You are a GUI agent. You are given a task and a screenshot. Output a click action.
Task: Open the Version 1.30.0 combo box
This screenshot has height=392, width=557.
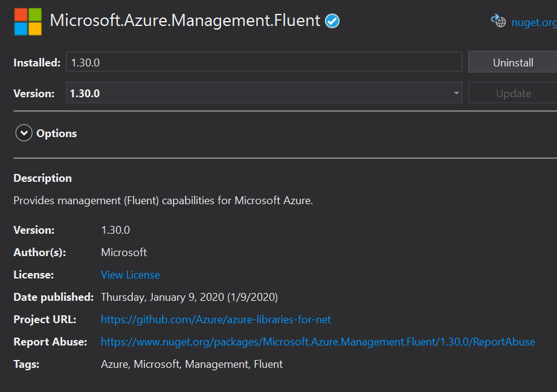tap(260, 94)
